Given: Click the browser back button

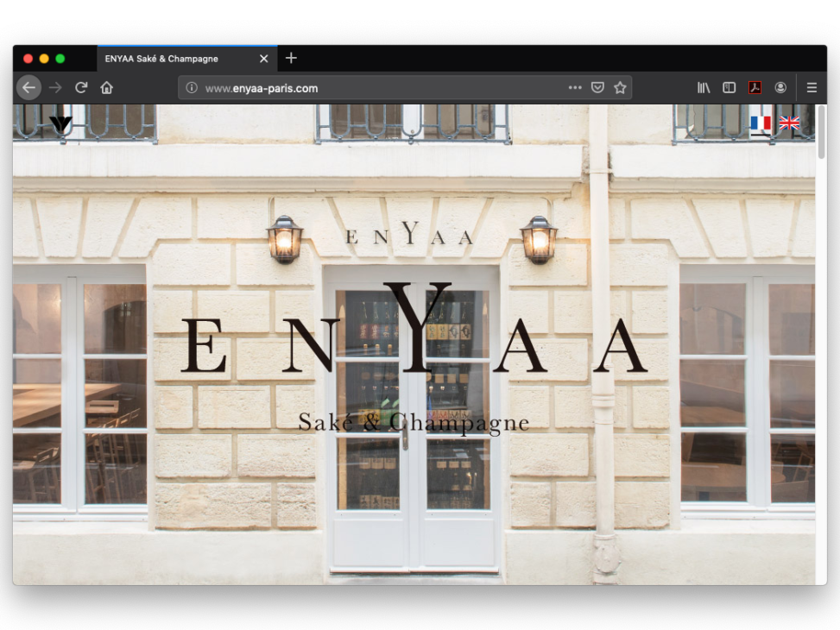Looking at the screenshot, I should pos(28,87).
